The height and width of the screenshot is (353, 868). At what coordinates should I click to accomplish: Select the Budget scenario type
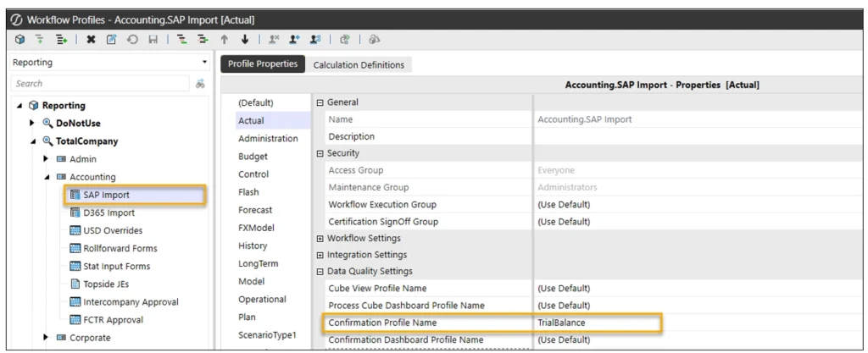(x=254, y=156)
